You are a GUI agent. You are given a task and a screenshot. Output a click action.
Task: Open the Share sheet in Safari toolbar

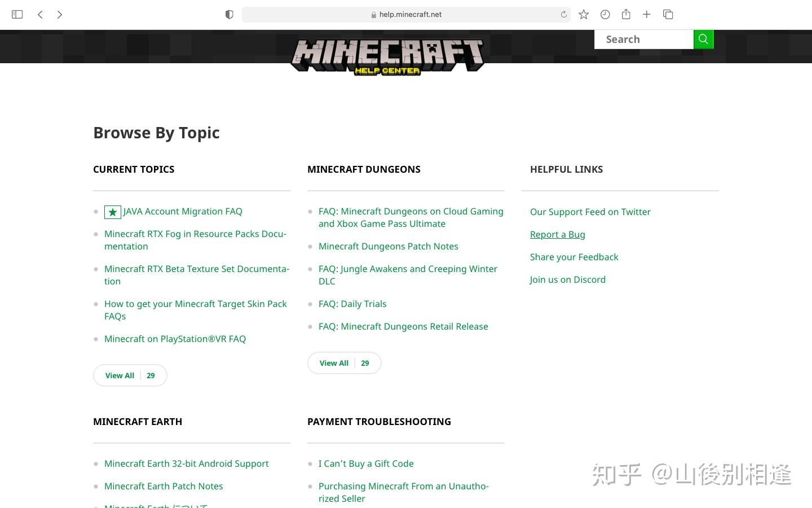click(x=626, y=14)
